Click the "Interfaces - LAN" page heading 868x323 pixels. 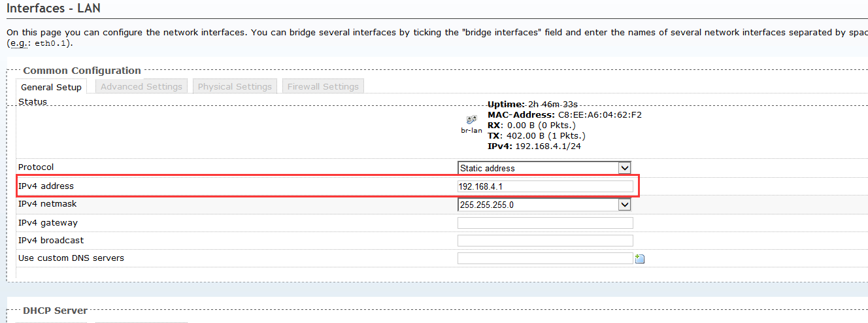(x=54, y=9)
